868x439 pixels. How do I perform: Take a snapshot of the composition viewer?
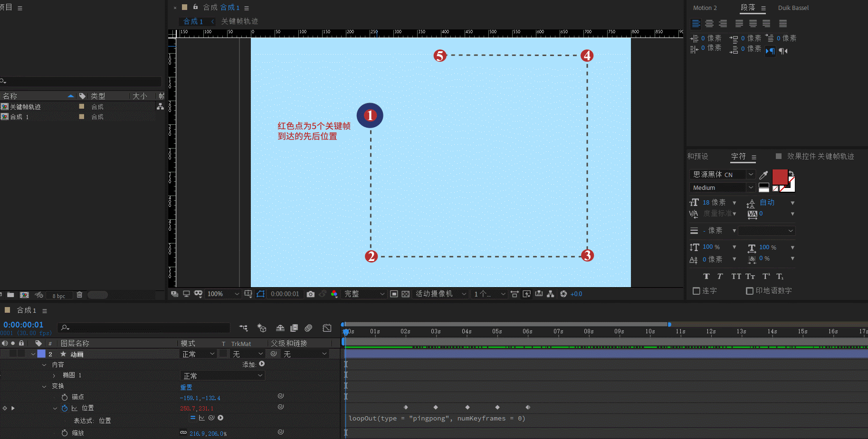click(x=311, y=294)
